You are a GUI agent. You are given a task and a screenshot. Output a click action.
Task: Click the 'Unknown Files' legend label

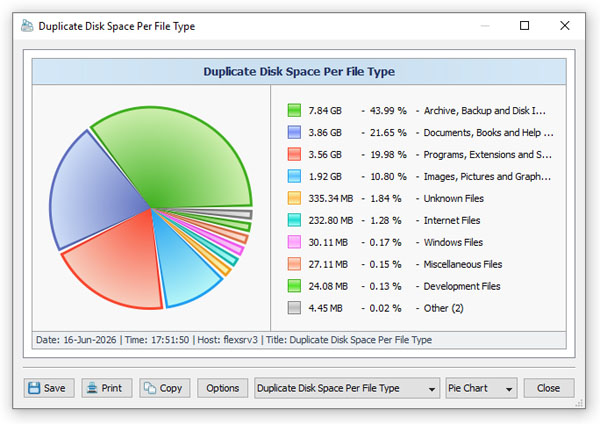coord(453,198)
